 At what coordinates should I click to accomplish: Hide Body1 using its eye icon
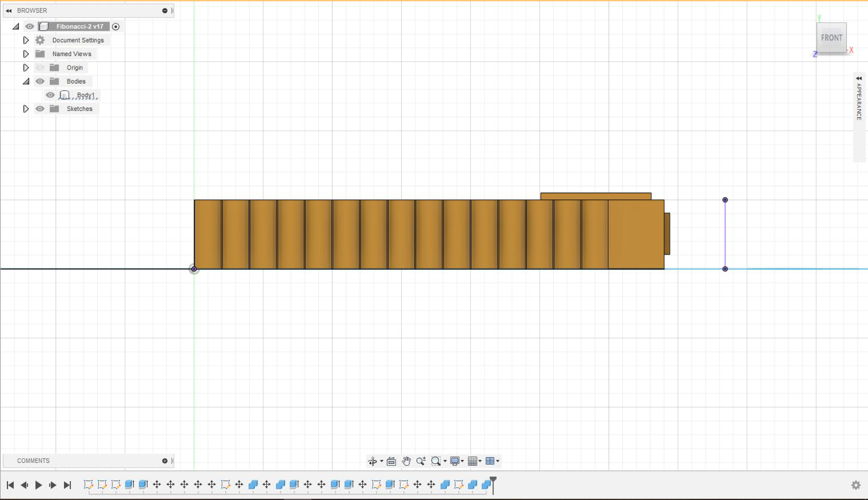(x=50, y=95)
